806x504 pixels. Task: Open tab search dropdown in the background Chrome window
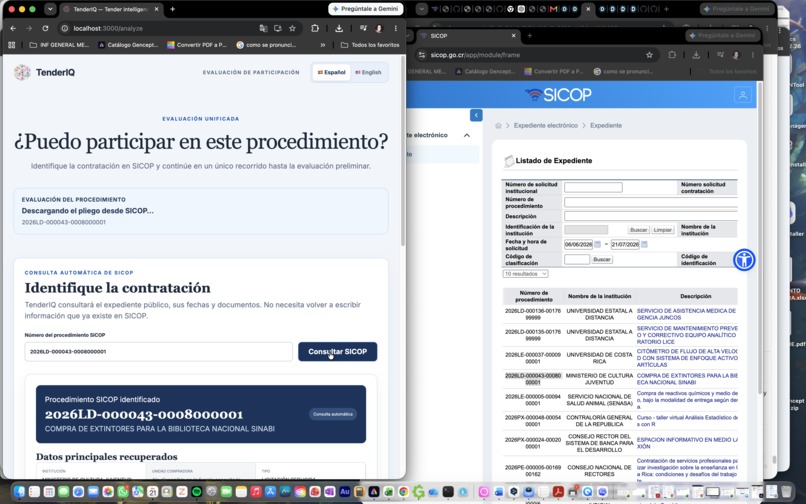(422, 9)
